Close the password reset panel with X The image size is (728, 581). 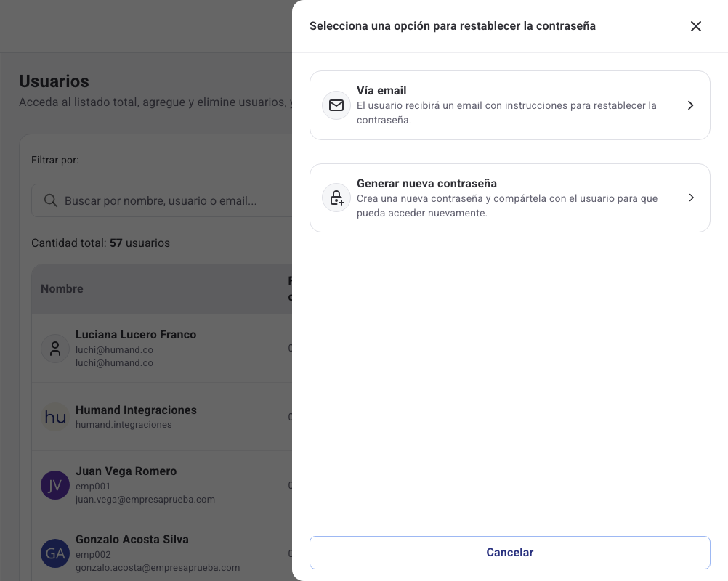click(x=695, y=26)
